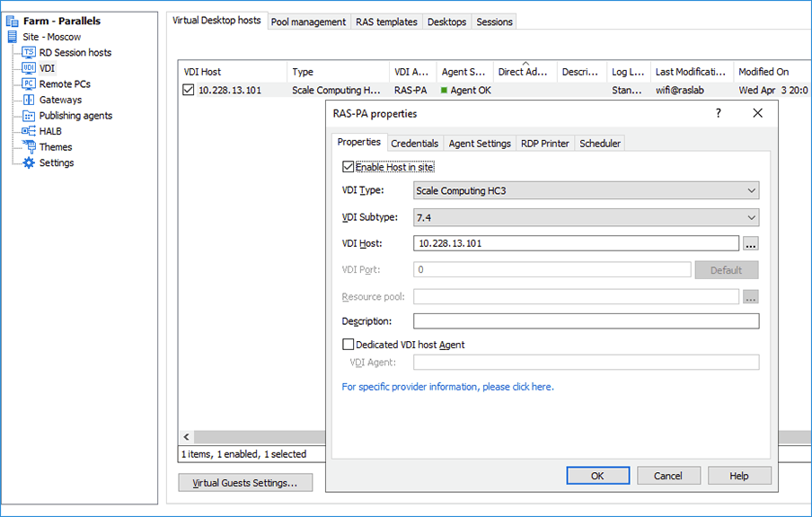Image resolution: width=812 pixels, height=517 pixels.
Task: Click the Gateways icon
Action: point(29,100)
